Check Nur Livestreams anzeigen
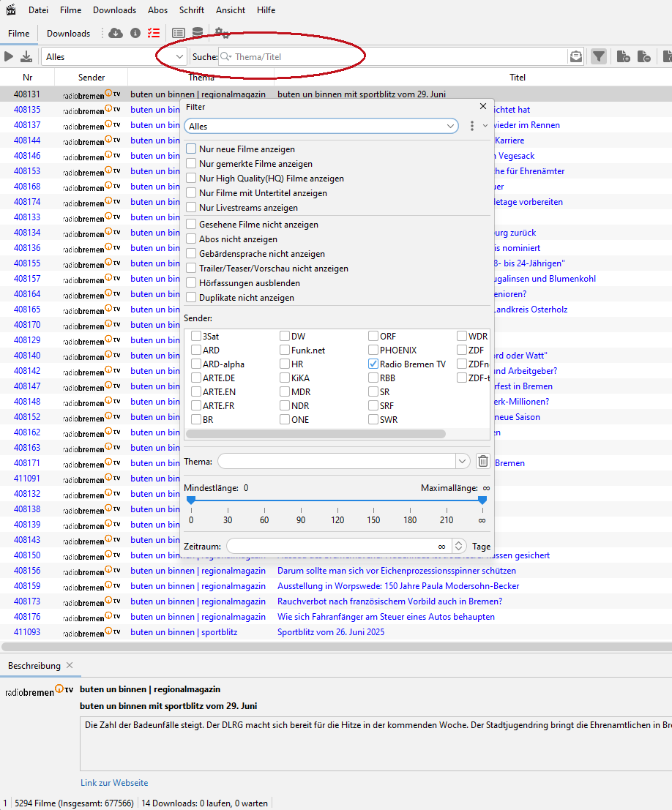The image size is (672, 810). (191, 207)
